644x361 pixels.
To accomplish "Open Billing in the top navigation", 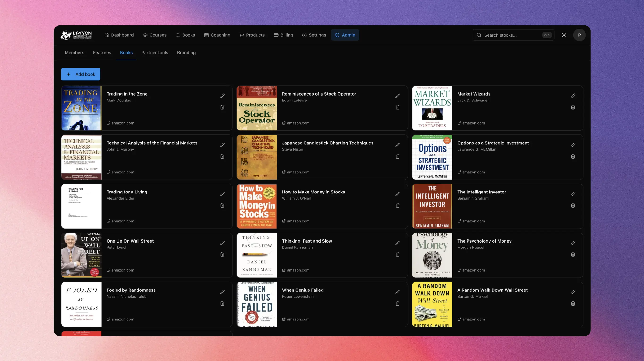I will (283, 35).
